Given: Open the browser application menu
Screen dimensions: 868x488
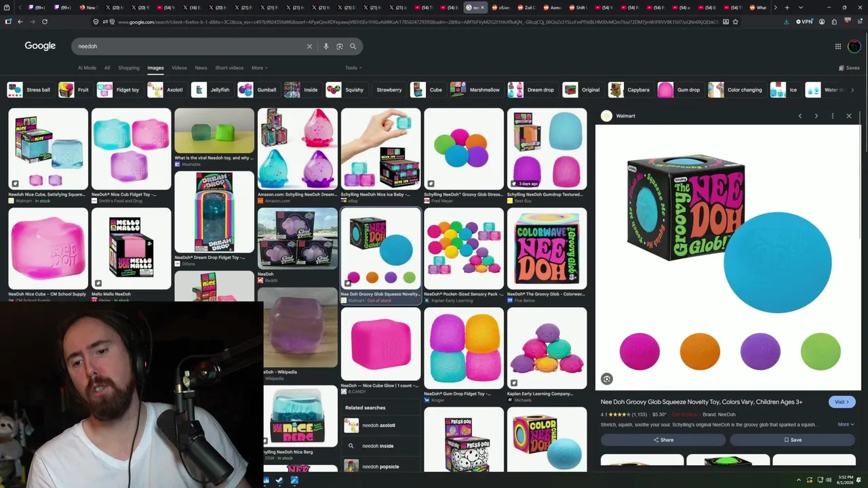Looking at the screenshot, I should 859,22.
